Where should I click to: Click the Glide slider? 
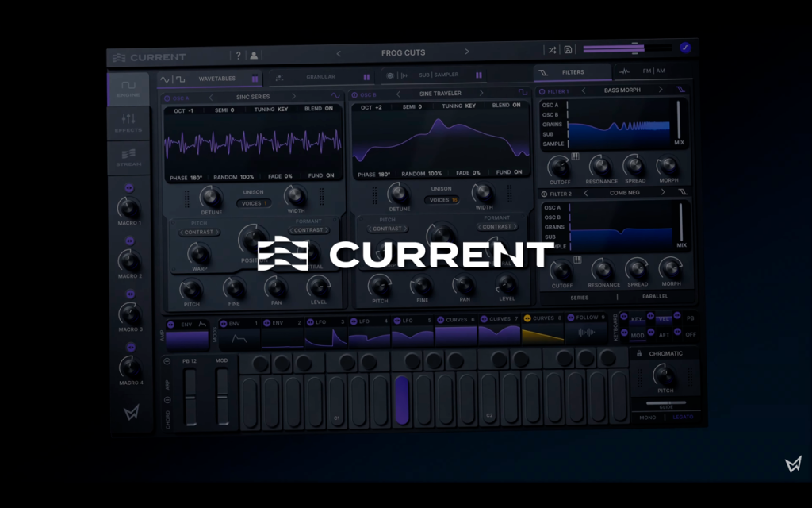click(x=666, y=402)
